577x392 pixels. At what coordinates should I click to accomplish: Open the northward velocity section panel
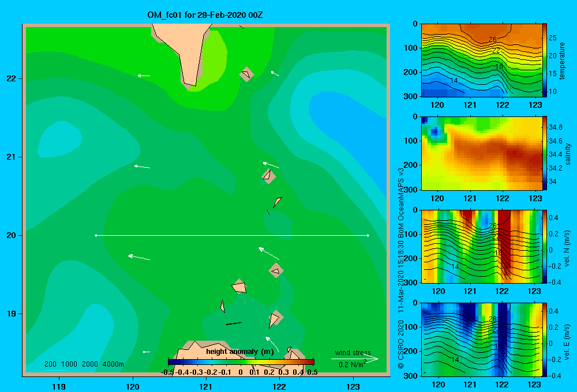pos(482,246)
